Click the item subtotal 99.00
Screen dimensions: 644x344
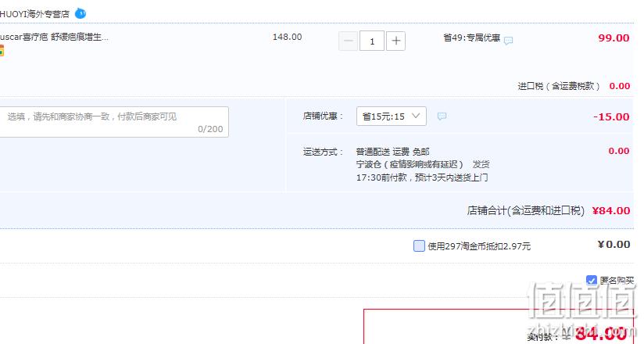[x=614, y=38]
